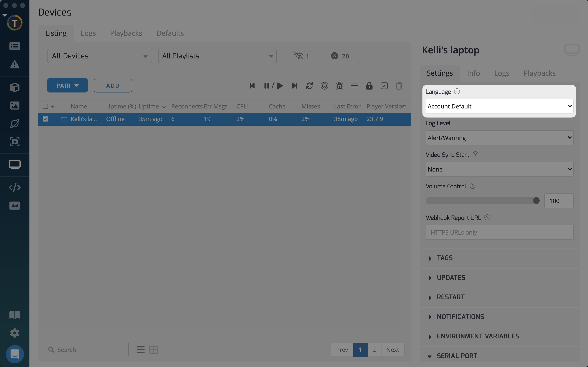Open the Ad section in sidebar
This screenshot has width=588, height=367.
(x=15, y=206)
